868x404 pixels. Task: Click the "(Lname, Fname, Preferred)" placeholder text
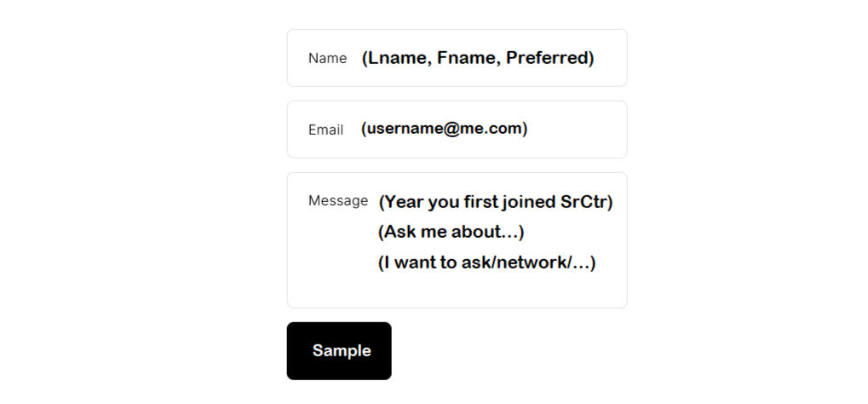(x=477, y=58)
